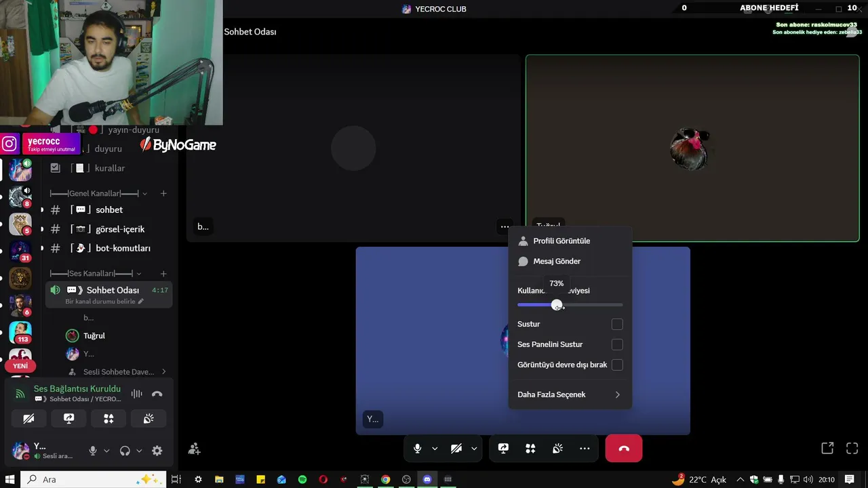Check Görüntüyü devre dışı bırak checkbox
Viewport: 868px width, 488px height.
(617, 365)
